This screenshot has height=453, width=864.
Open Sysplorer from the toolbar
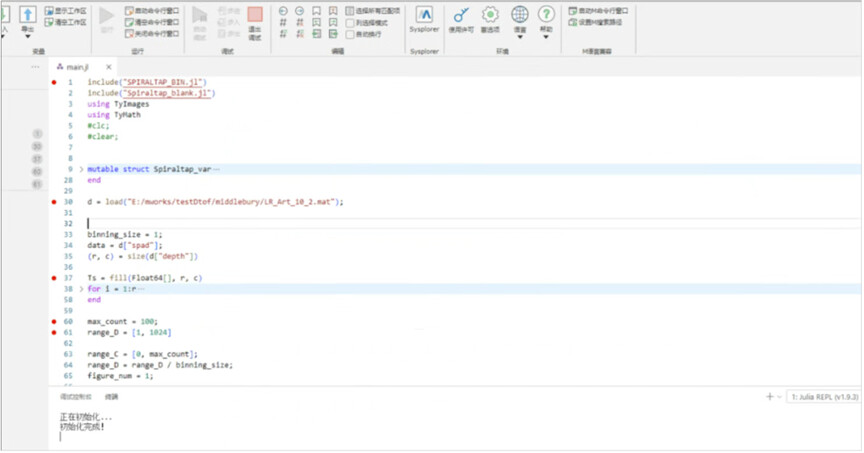tap(424, 20)
